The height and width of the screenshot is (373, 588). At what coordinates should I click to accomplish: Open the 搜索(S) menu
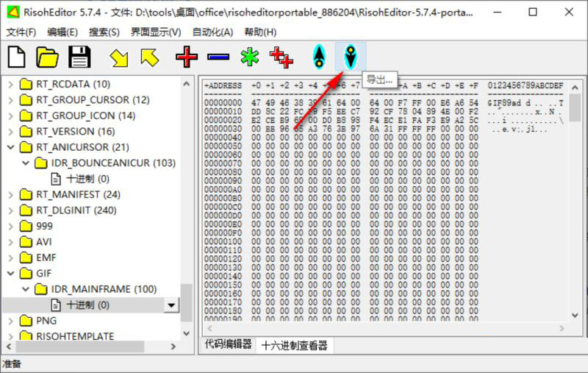[x=104, y=32]
